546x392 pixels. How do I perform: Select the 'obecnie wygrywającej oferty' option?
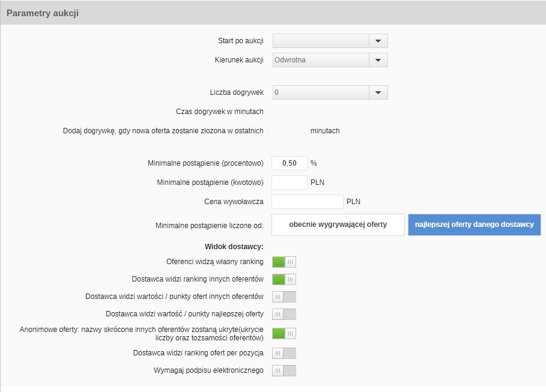(x=338, y=225)
